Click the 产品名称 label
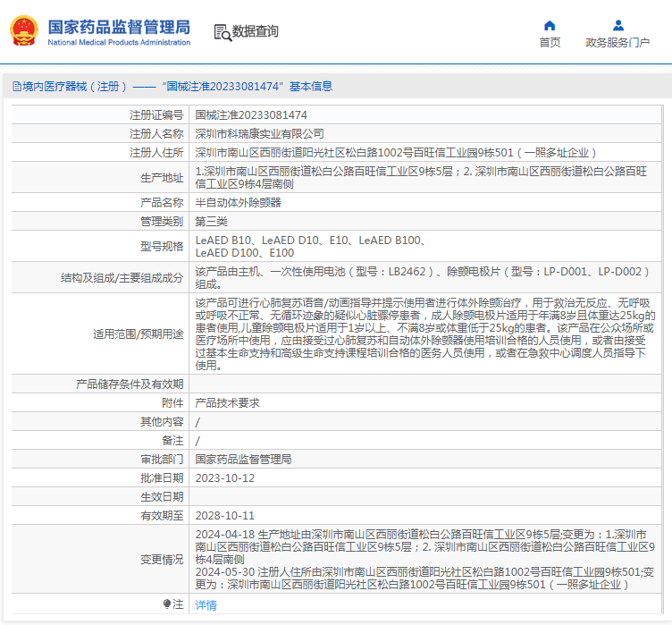The width and height of the screenshot is (672, 625). [162, 202]
